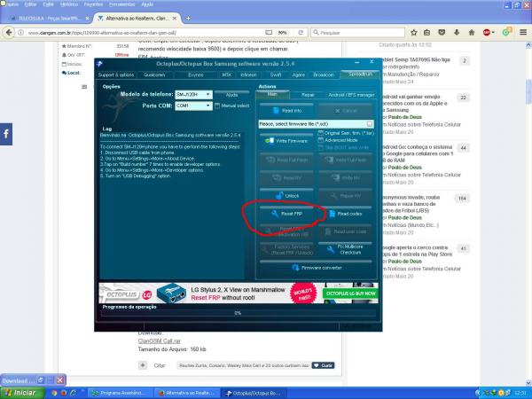The width and height of the screenshot is (532, 399).
Task: Click the Facebook share side button
Action: point(6,134)
